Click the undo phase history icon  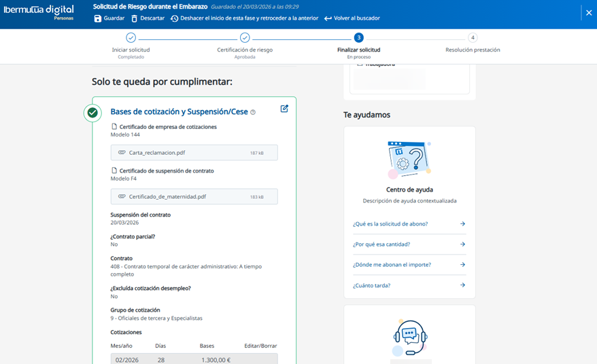tap(174, 18)
